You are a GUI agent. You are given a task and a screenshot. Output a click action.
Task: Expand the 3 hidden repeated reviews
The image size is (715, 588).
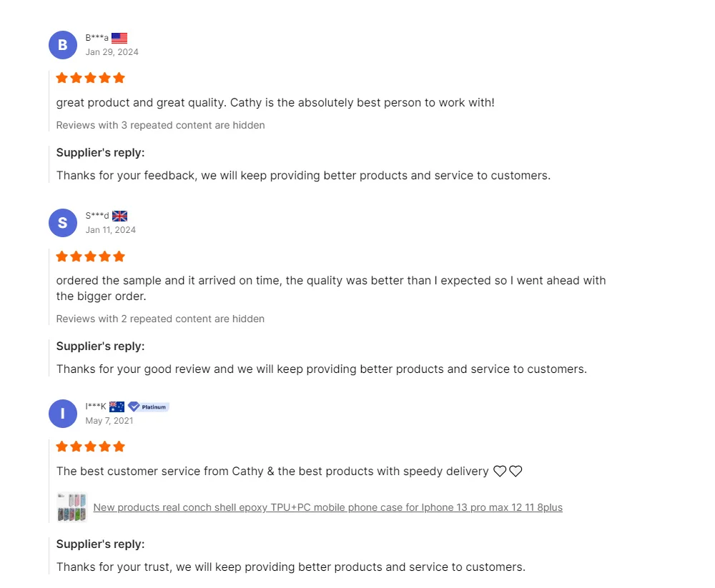click(x=160, y=125)
